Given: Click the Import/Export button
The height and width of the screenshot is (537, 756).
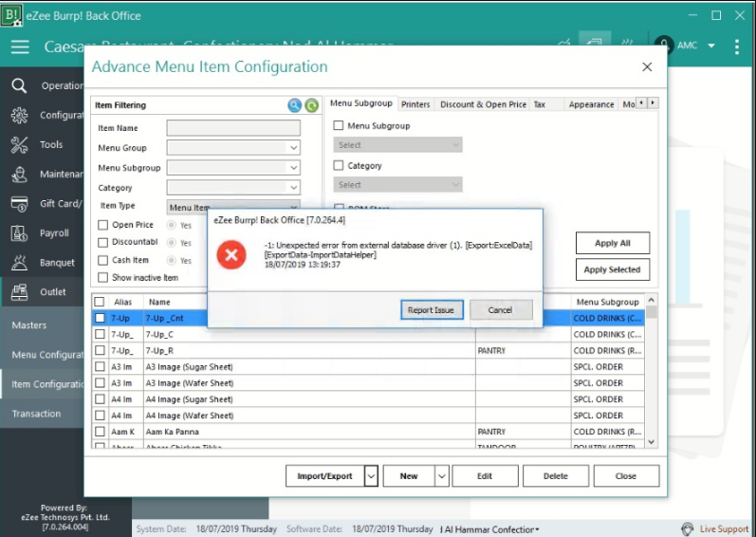Looking at the screenshot, I should [324, 476].
